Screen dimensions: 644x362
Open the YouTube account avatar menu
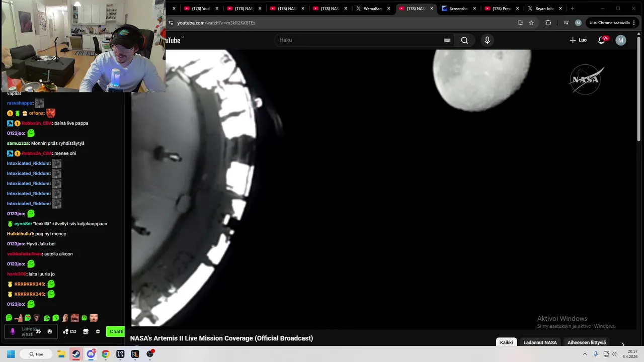[x=621, y=40]
